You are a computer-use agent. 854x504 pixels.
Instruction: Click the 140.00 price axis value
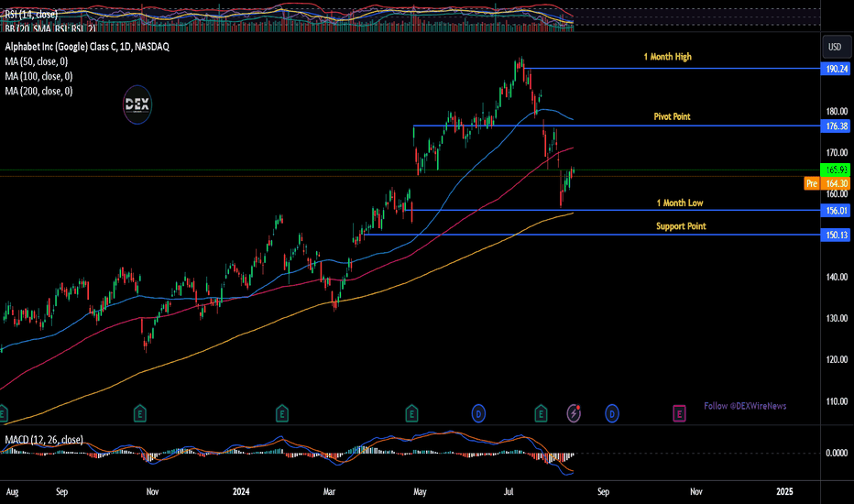pos(837,277)
